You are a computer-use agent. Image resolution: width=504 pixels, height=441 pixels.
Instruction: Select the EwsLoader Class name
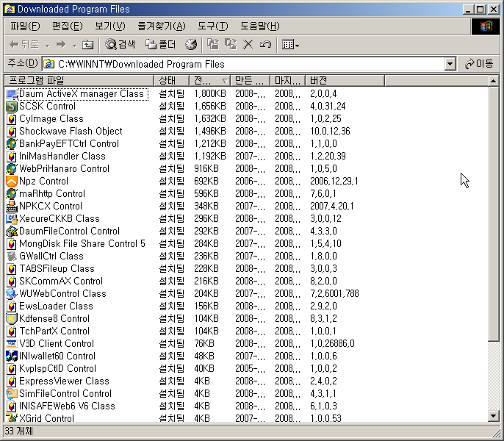click(57, 306)
